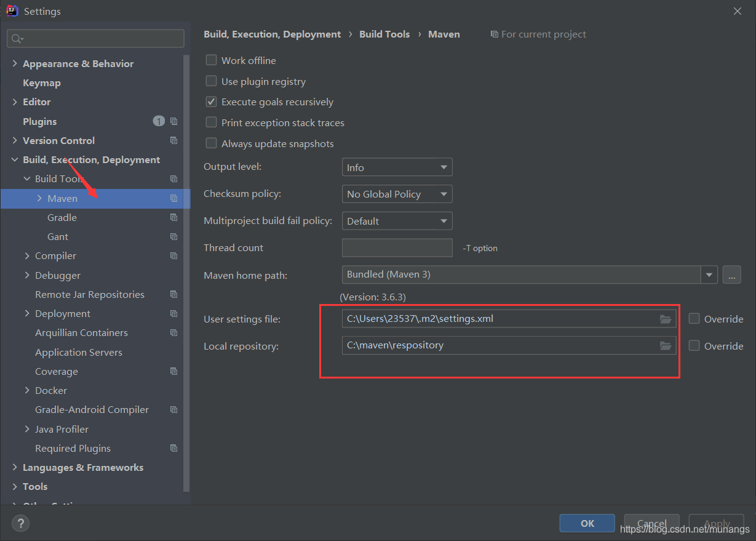Click Build Tools in the breadcrumb
The width and height of the screenshot is (756, 541).
point(384,34)
